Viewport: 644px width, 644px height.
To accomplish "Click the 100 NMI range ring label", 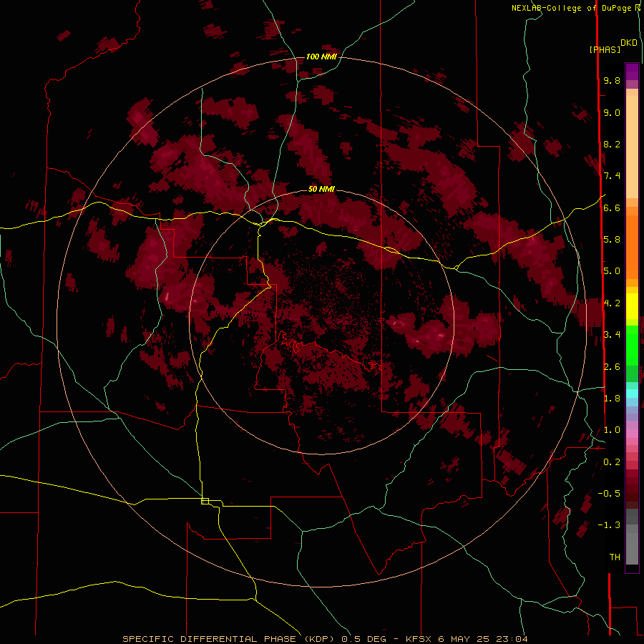I will pyautogui.click(x=321, y=57).
